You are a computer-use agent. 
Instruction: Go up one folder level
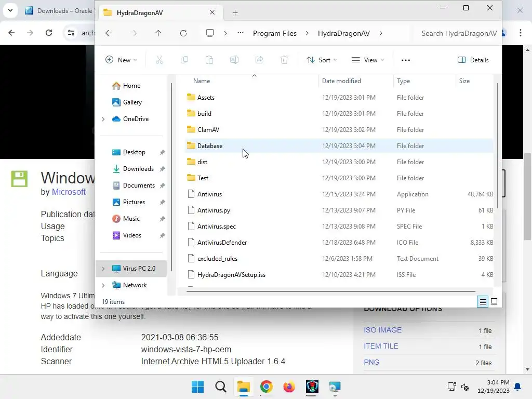coord(158,33)
